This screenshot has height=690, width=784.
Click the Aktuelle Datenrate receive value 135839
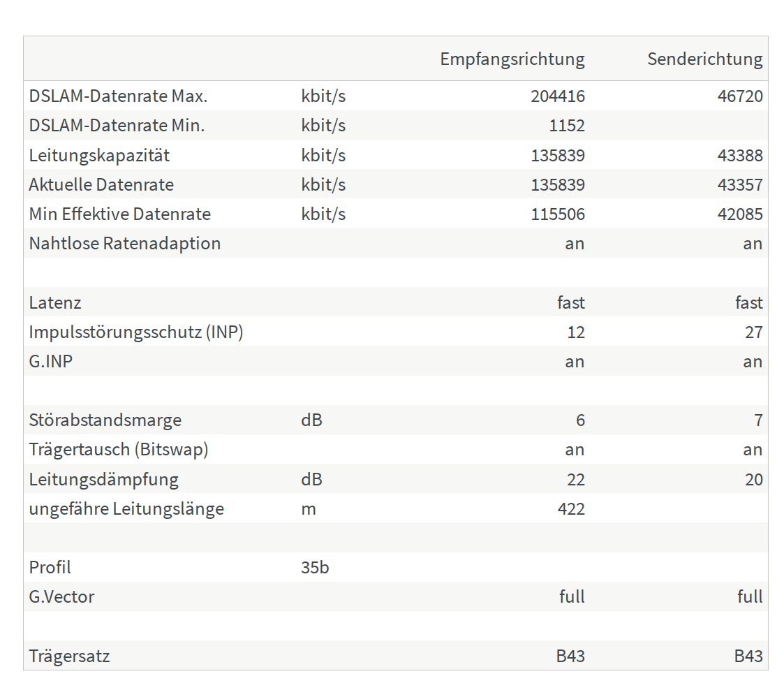(x=558, y=184)
